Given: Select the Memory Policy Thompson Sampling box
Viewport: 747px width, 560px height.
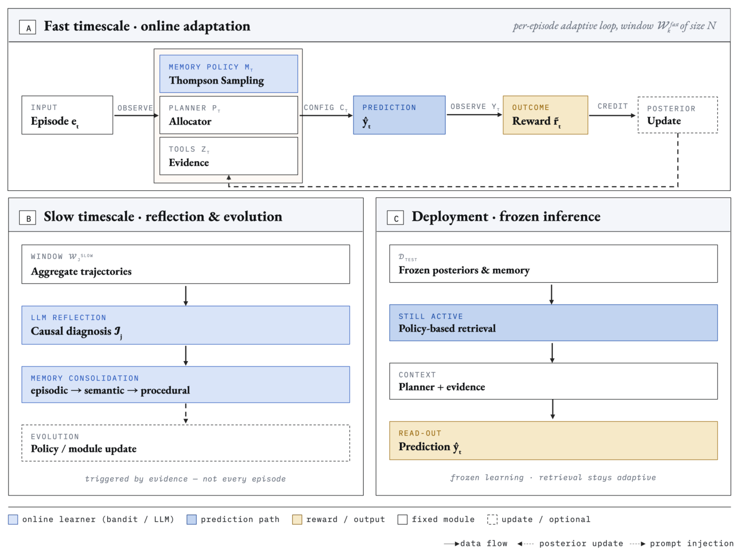Looking at the screenshot, I should coord(229,74).
